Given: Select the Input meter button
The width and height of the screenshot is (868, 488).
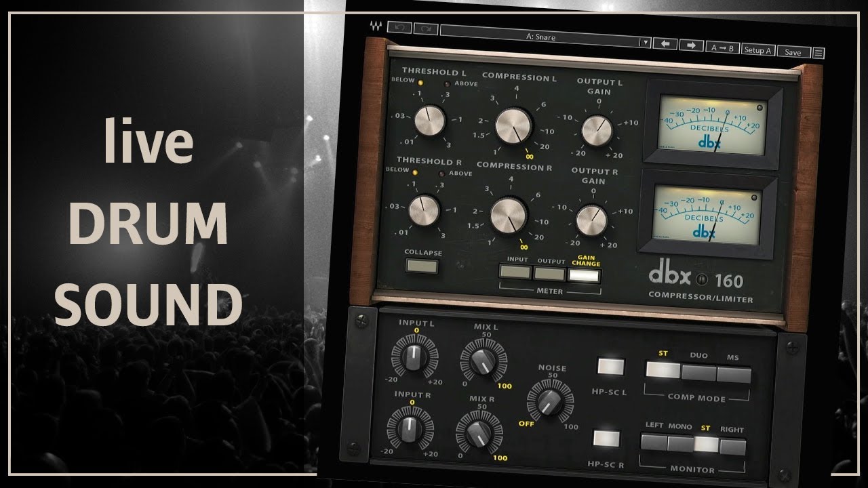Looking at the screenshot, I should [515, 272].
